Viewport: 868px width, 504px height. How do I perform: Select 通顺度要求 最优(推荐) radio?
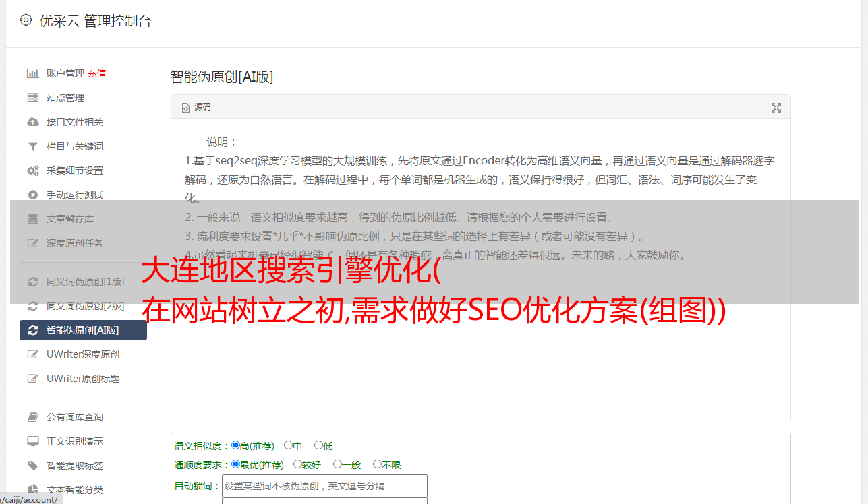coord(235,464)
